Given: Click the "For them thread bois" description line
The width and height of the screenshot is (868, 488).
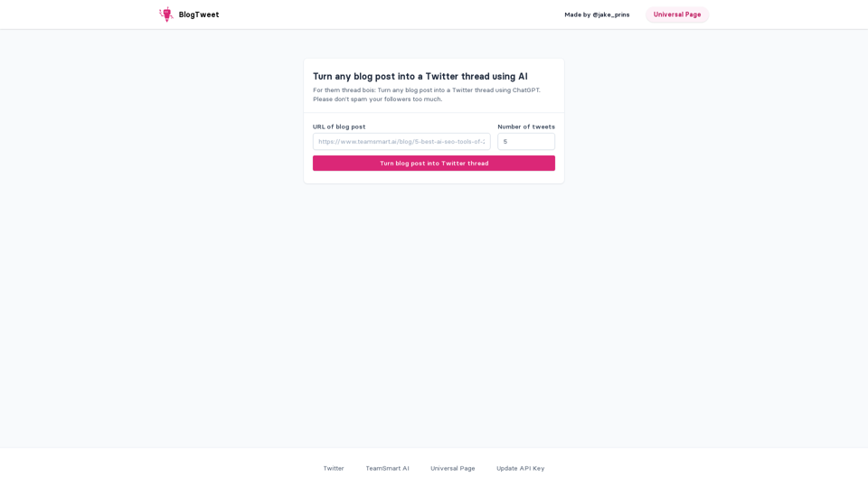Looking at the screenshot, I should pos(427,90).
